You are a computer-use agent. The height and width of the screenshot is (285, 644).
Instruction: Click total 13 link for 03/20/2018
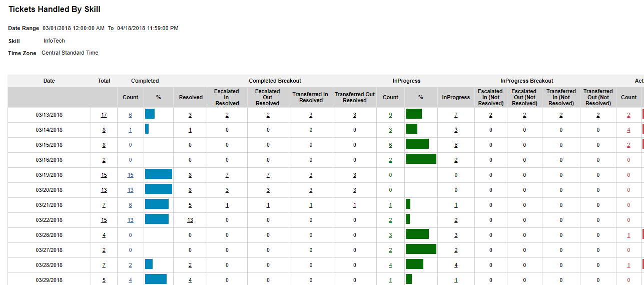click(x=104, y=190)
